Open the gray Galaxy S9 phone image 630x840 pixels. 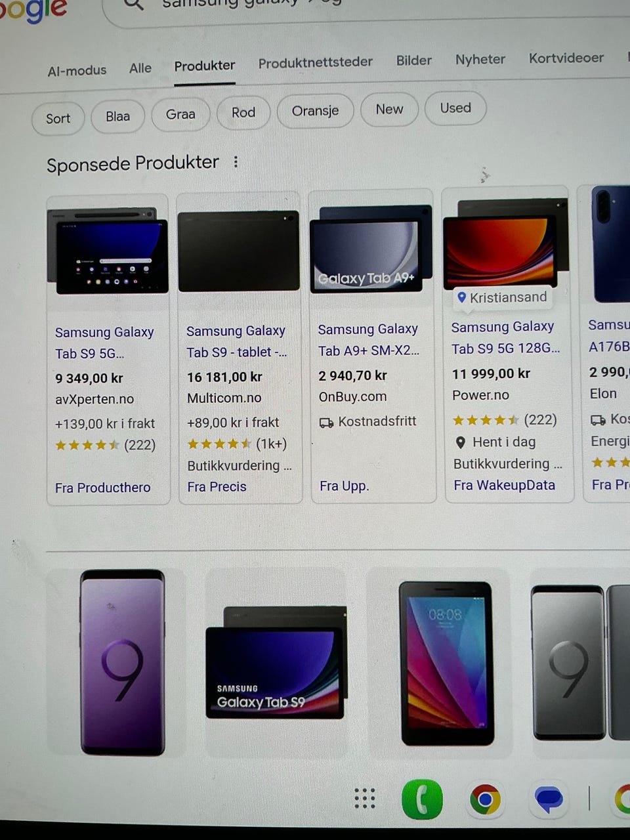(568, 661)
